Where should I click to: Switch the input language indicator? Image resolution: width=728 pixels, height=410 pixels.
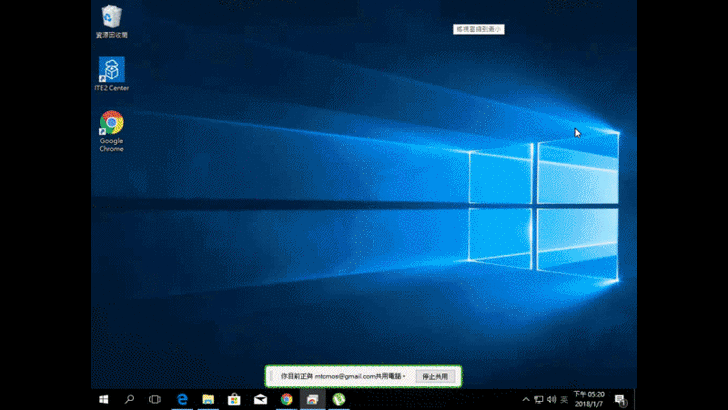pyautogui.click(x=564, y=399)
